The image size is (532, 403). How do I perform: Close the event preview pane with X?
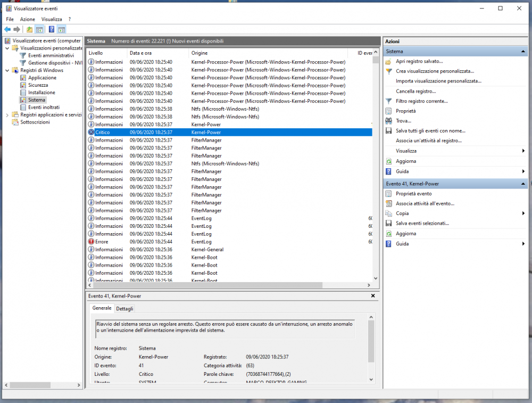tap(373, 295)
